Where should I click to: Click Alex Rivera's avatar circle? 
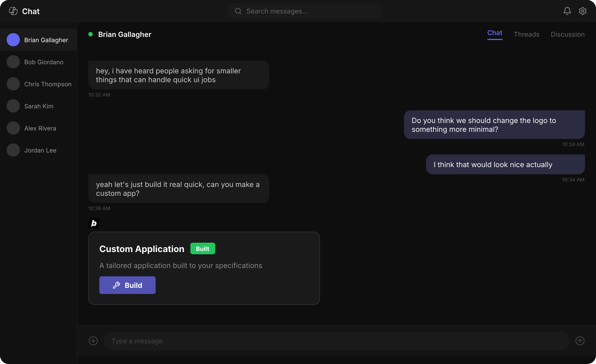point(13,128)
